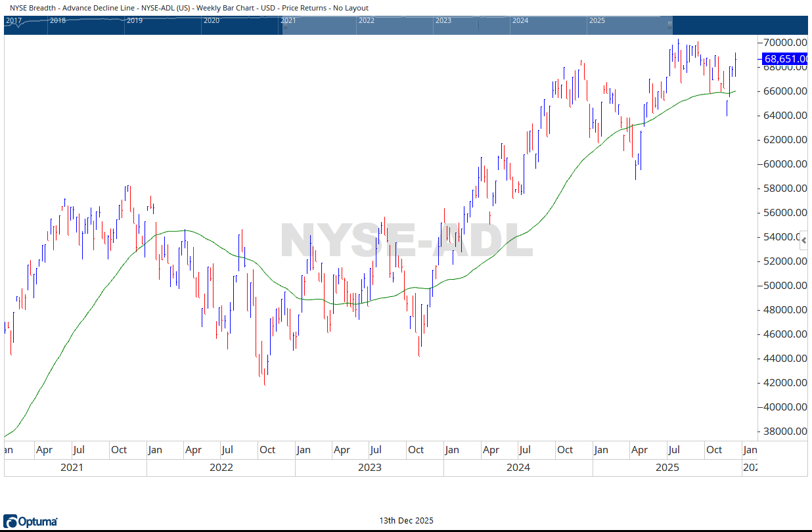Click the Oct 2024 label on the date axis
Image resolution: width=812 pixels, height=532 pixels.
566,450
